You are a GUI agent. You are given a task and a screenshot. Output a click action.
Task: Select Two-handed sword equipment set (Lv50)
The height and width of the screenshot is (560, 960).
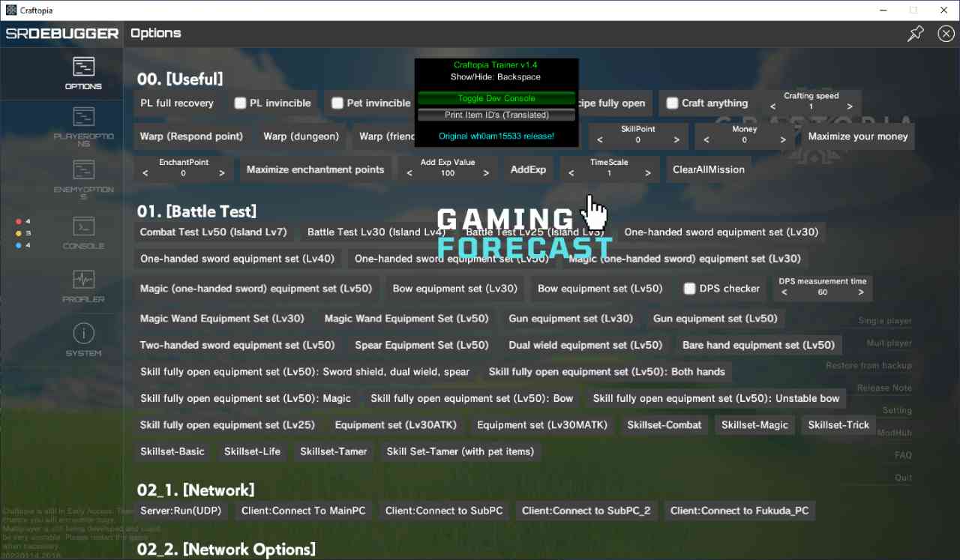[238, 346]
